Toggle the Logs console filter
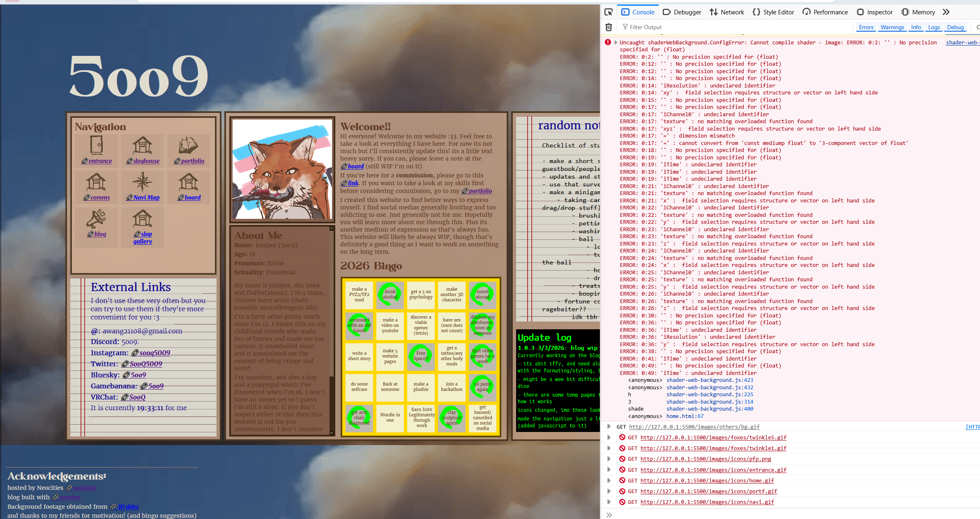Screen dimensions: 980x519 [x=934, y=27]
